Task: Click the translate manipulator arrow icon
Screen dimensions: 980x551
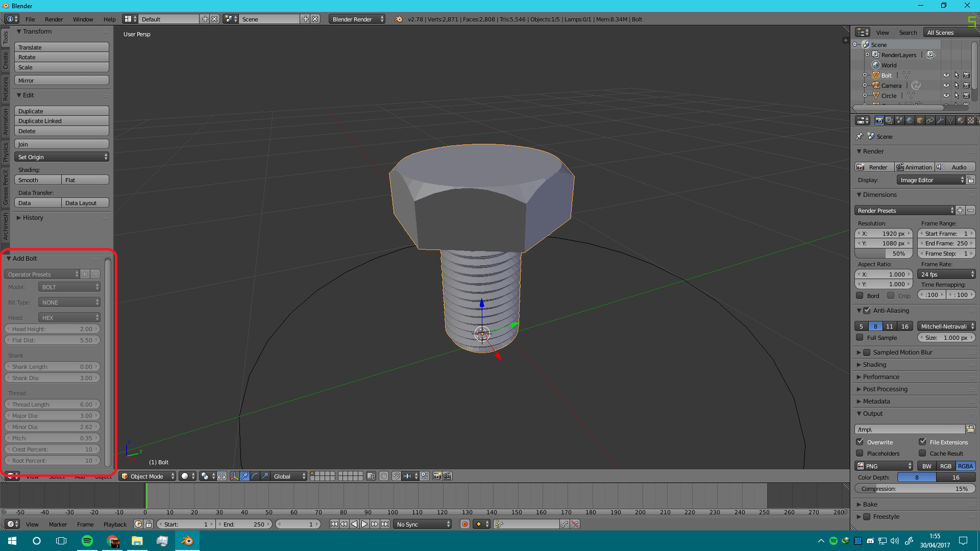Action: (244, 476)
